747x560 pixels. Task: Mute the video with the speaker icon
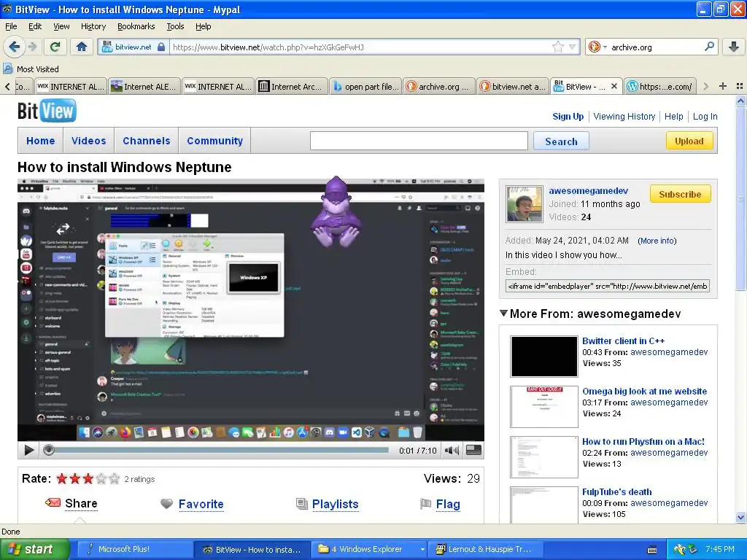click(x=452, y=450)
